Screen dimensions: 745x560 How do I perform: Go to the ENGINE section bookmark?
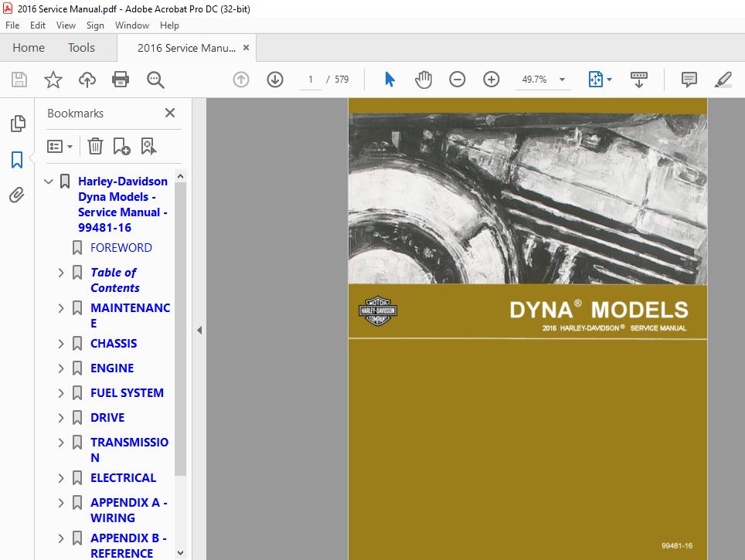112,368
